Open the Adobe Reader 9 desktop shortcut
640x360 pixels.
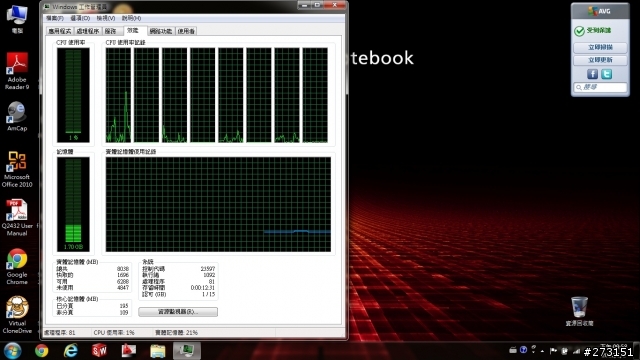(17, 71)
